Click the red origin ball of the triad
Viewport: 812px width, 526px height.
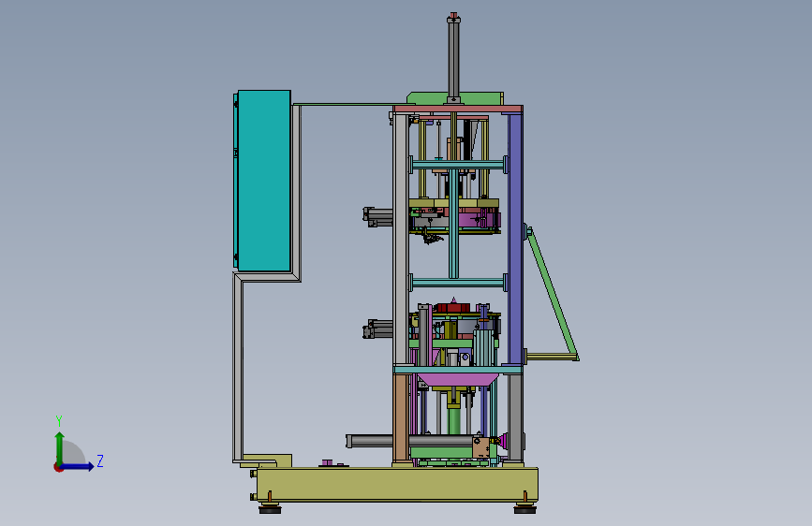(x=58, y=467)
